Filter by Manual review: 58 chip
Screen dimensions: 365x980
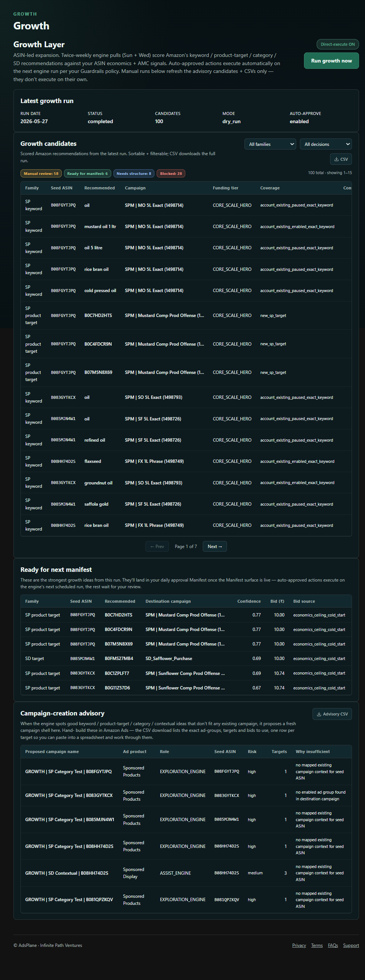[x=41, y=173]
